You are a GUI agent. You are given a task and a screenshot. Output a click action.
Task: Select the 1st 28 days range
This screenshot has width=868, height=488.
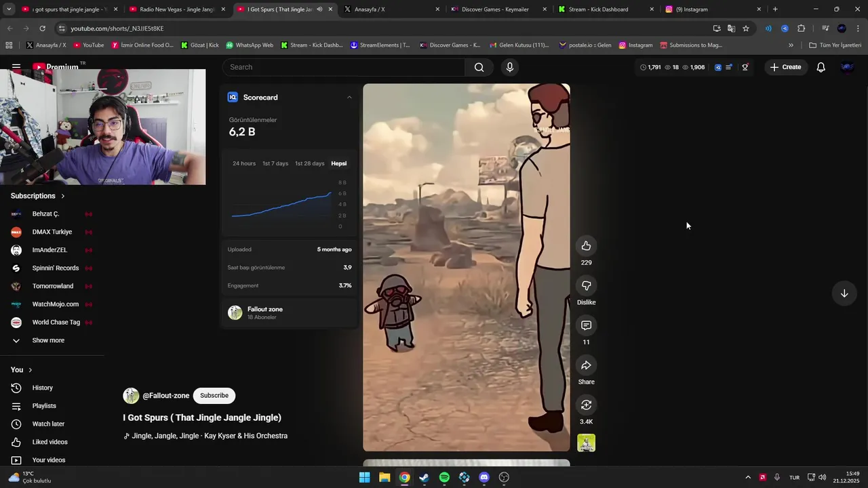click(x=309, y=163)
